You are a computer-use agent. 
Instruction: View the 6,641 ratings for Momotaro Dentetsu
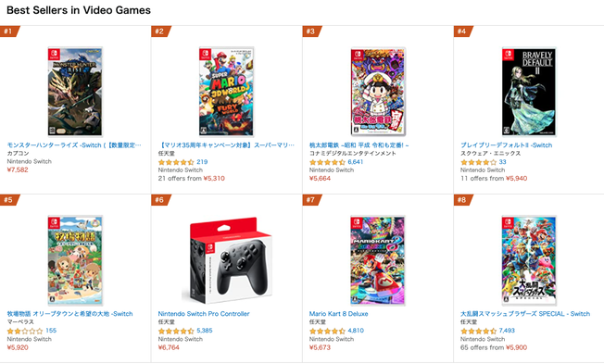[355, 162]
